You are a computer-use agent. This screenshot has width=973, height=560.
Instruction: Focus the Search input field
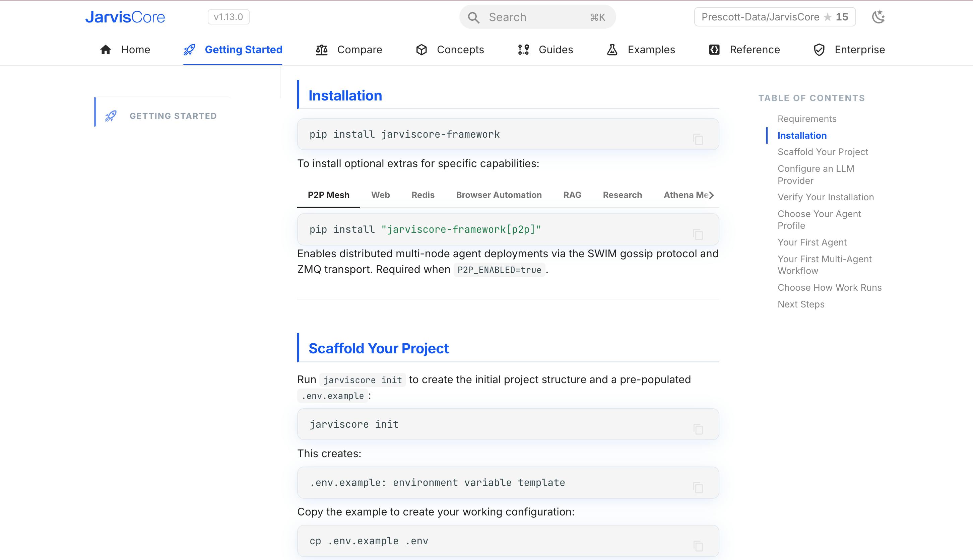537,17
